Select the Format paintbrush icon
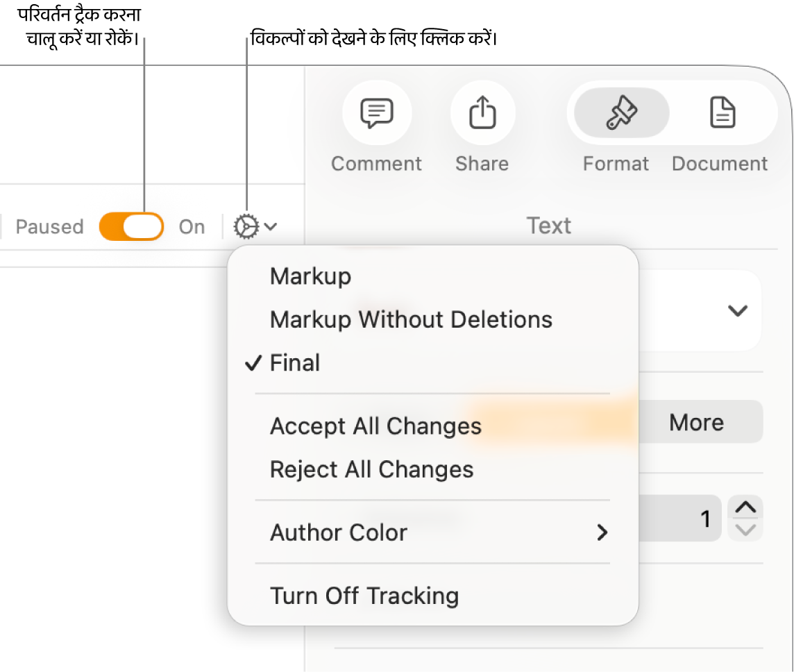Viewport: 794px width, 672px height. pyautogui.click(x=618, y=112)
